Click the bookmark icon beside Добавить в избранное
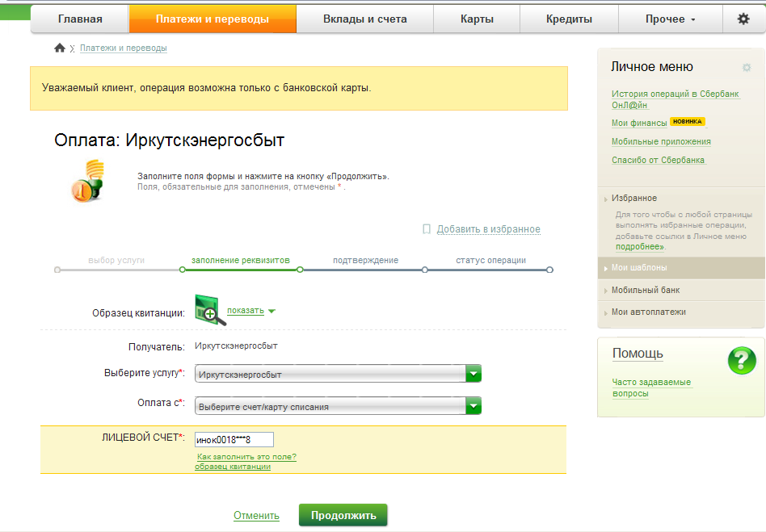Image resolution: width=766 pixels, height=532 pixels. pos(427,229)
